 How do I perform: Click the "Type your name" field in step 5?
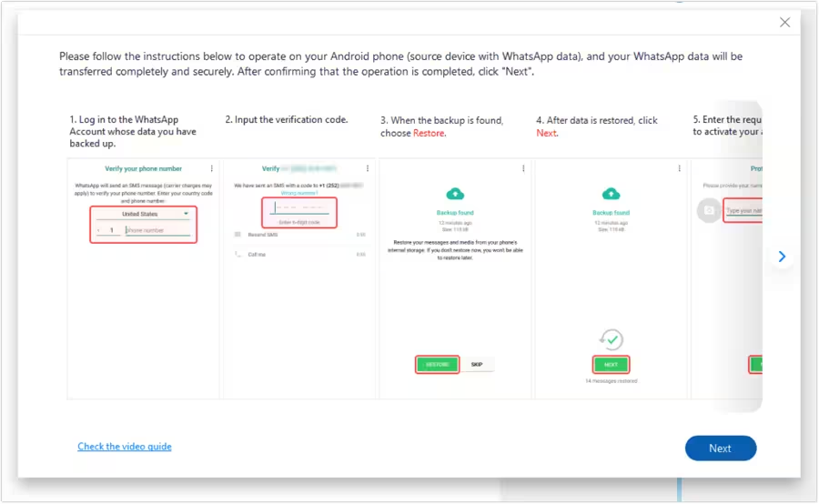(743, 211)
